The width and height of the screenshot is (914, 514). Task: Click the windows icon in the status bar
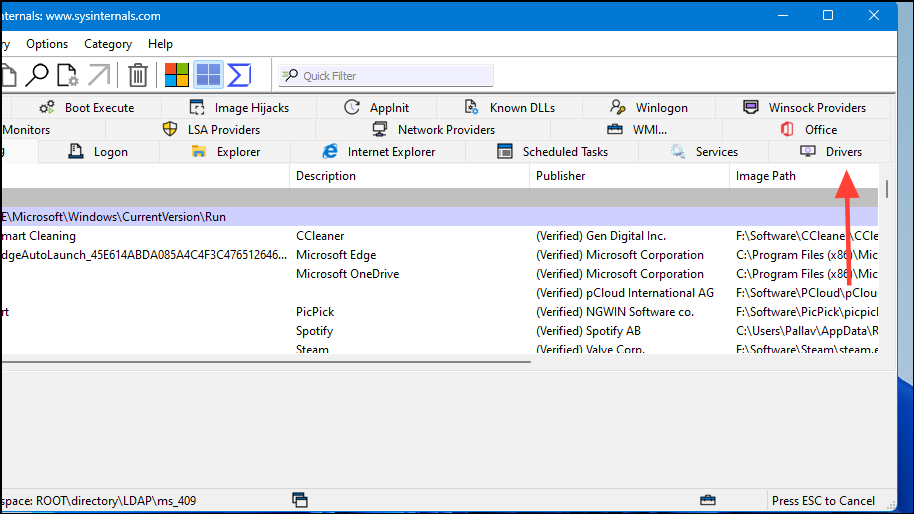(300, 500)
